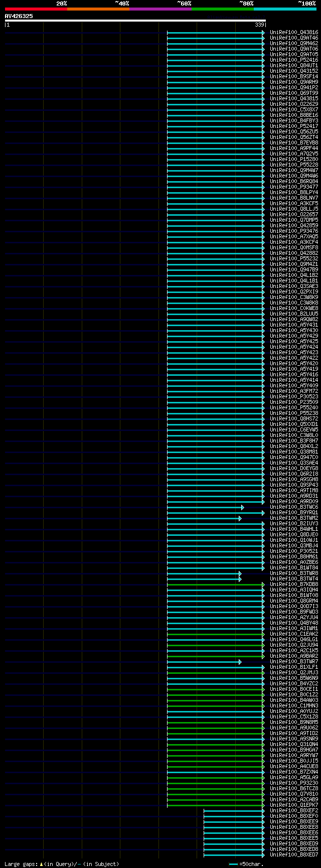Select hit label UniRef100_Q8LLJ5
Screen dimensions: 321x868
[294, 209]
